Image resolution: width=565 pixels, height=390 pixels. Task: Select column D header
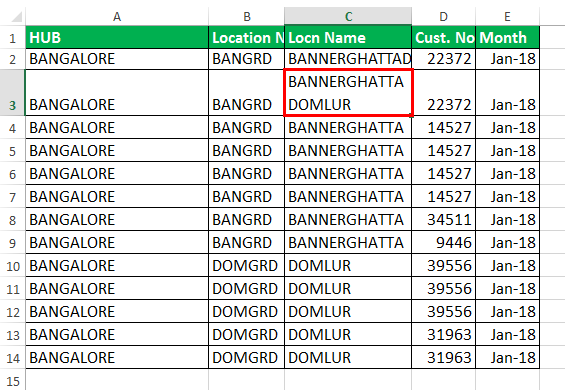[444, 16]
